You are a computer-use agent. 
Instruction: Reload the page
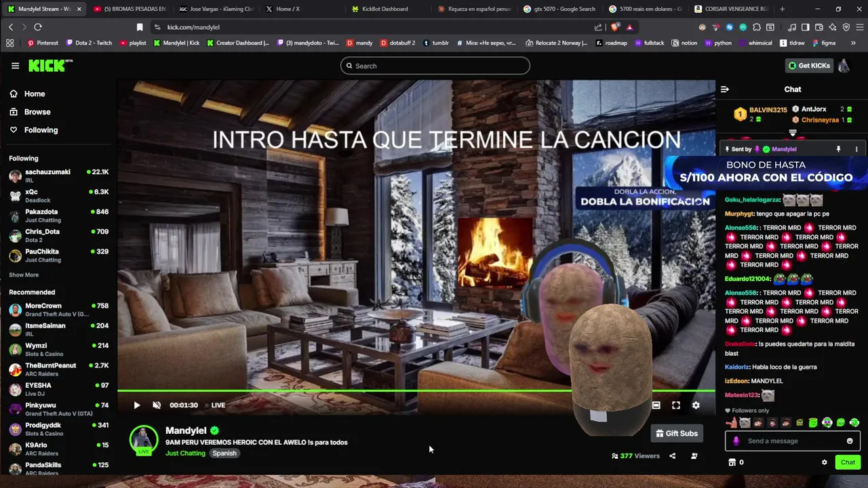click(x=38, y=27)
